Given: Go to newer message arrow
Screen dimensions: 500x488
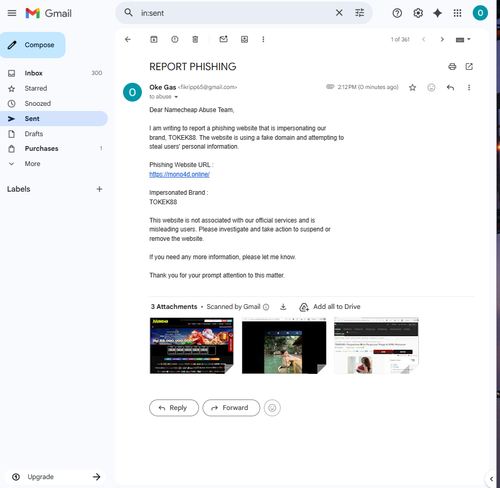Looking at the screenshot, I should 424,39.
